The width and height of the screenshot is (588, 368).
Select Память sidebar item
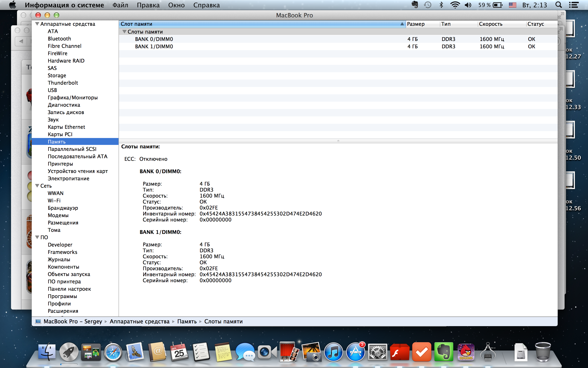[x=75, y=142]
